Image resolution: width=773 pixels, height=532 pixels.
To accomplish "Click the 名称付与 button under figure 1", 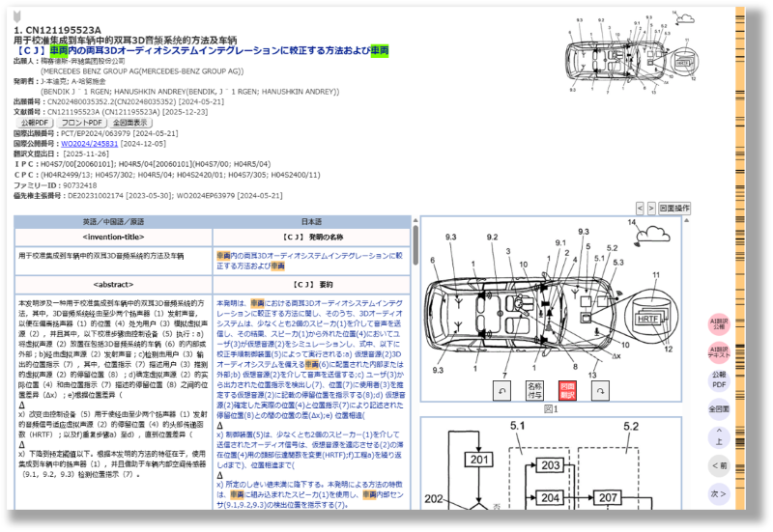I will pyautogui.click(x=534, y=389).
